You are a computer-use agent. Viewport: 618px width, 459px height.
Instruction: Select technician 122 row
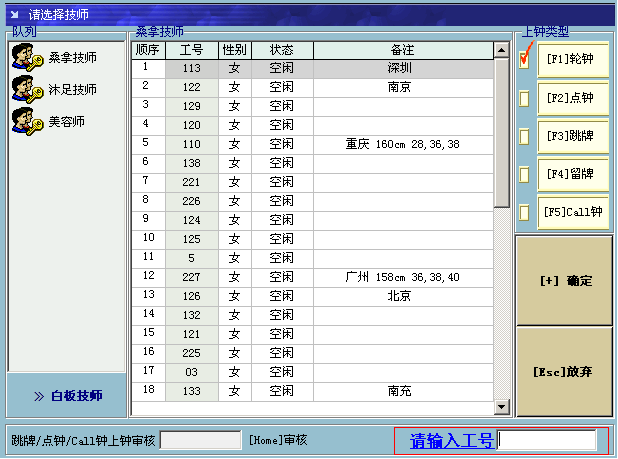tap(313, 87)
